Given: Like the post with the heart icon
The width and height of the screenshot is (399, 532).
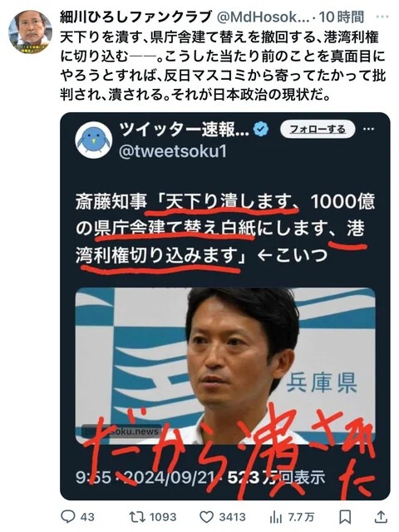Looking at the screenshot, I should pos(206,517).
